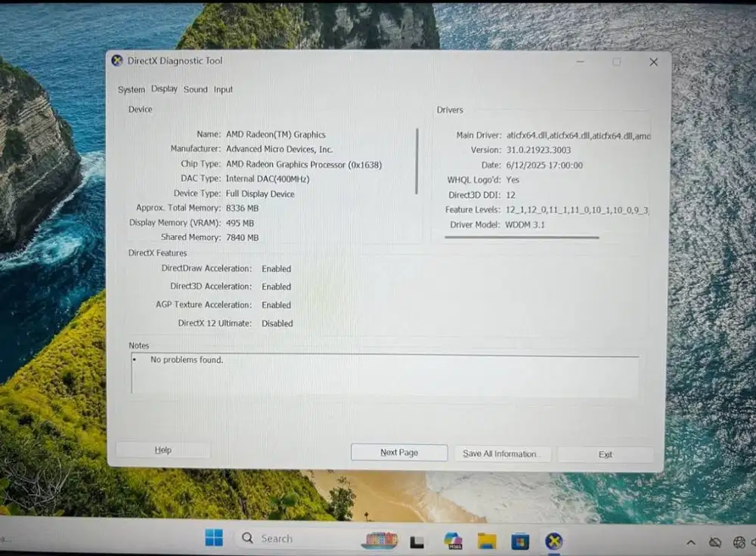Launch the Microsoft 365 Copilot taskbar icon
This screenshot has height=556, width=756.
[453, 541]
